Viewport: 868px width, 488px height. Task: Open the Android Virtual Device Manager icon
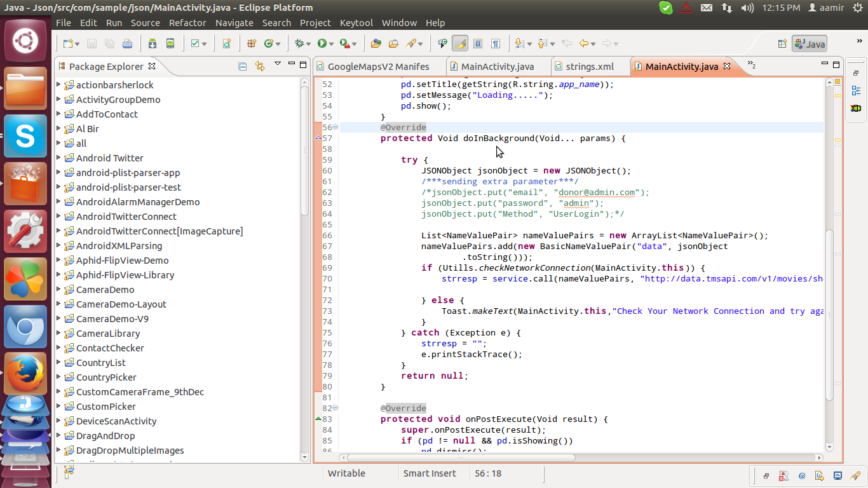[170, 43]
